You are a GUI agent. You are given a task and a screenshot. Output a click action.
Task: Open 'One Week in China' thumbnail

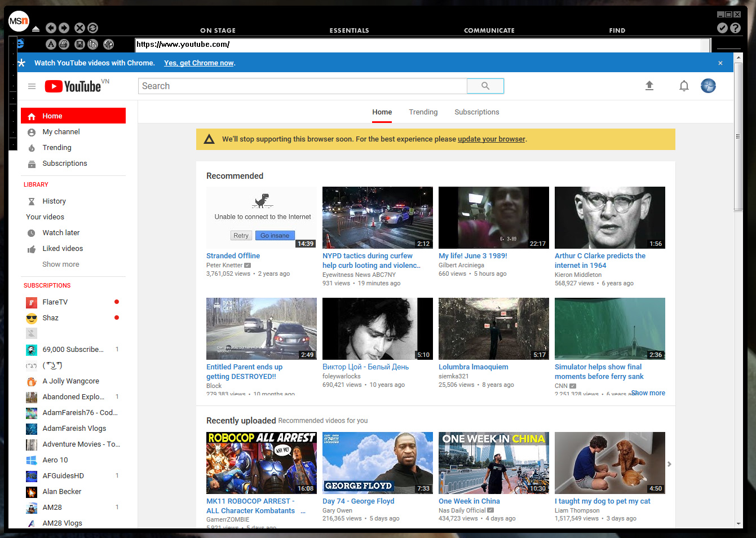pos(494,463)
